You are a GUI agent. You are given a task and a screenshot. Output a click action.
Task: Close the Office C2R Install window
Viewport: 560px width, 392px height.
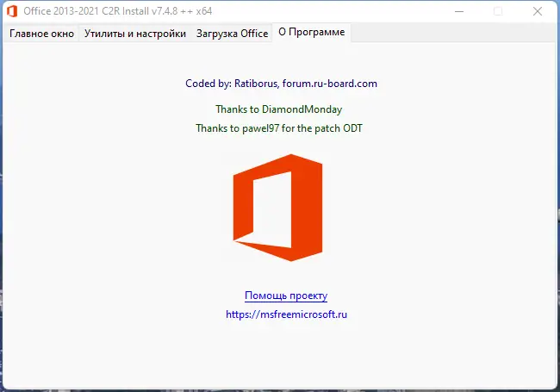538,11
